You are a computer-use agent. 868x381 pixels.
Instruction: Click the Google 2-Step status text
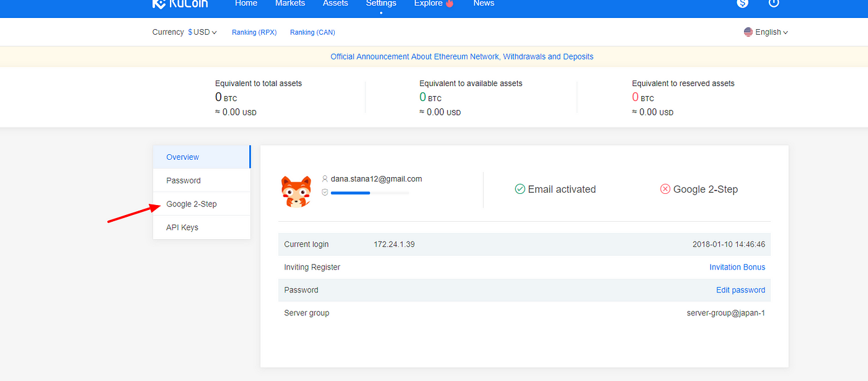(706, 189)
